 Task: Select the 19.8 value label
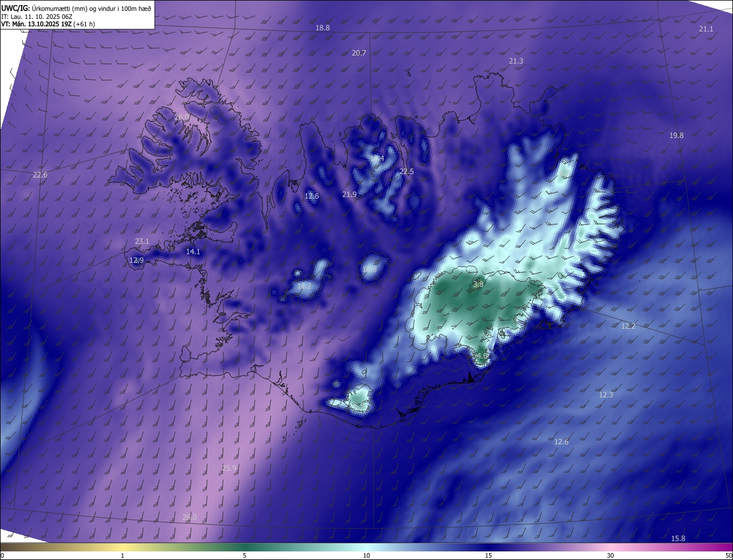[676, 136]
